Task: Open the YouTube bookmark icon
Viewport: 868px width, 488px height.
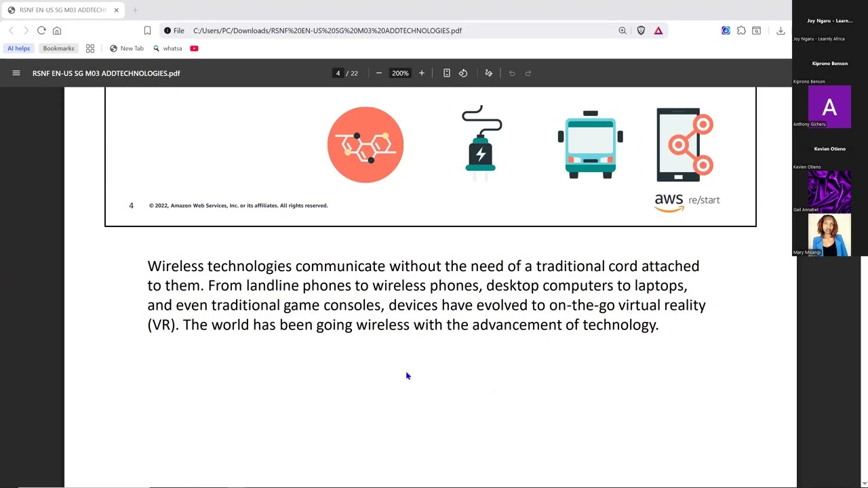Action: [194, 48]
